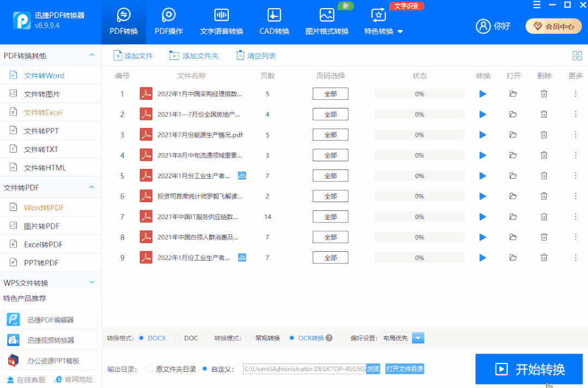The width and height of the screenshot is (588, 388).
Task: Open more options for row 5
Action: [x=575, y=175]
